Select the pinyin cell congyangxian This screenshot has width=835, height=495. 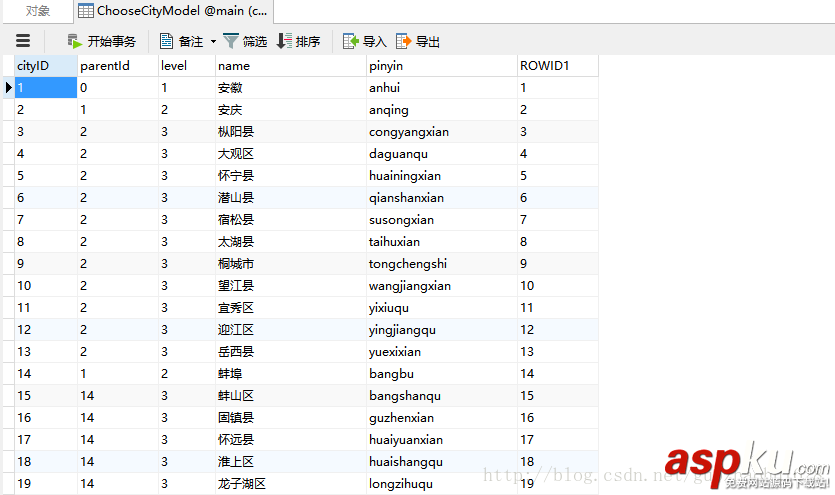click(442, 131)
